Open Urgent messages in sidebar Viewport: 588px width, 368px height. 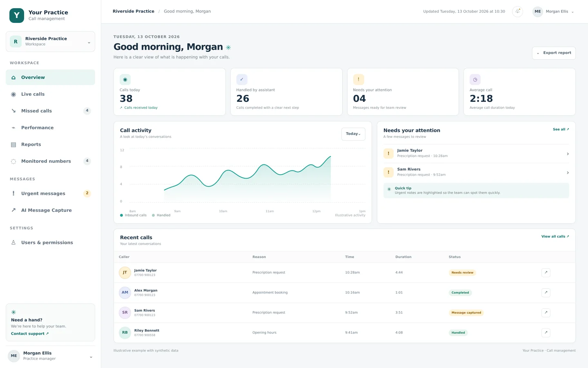coord(50,193)
